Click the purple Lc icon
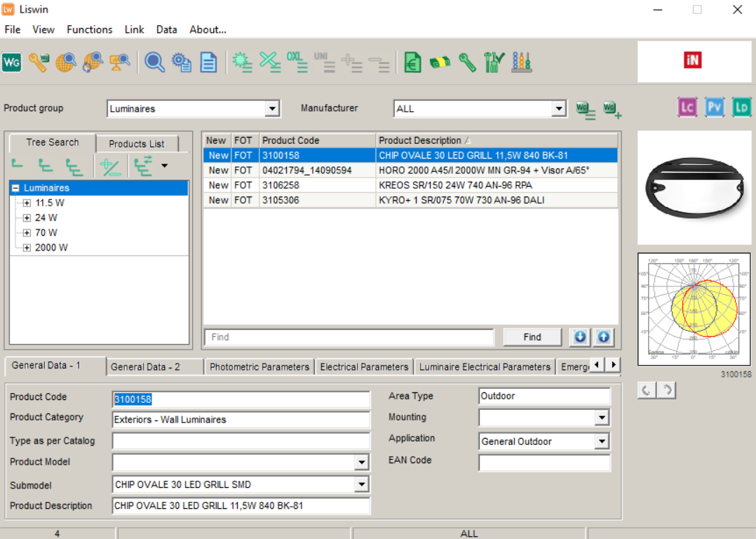 (687, 107)
